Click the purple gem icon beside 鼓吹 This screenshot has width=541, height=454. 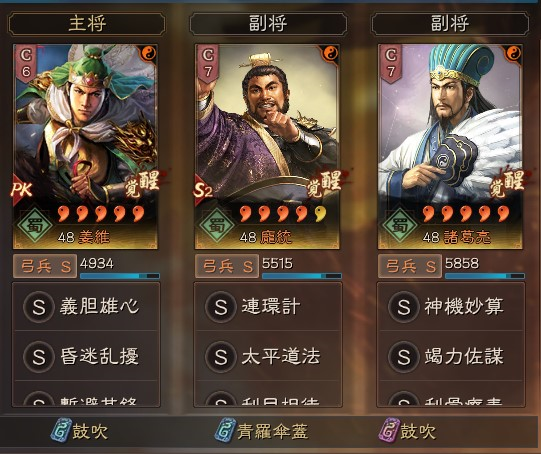389,430
